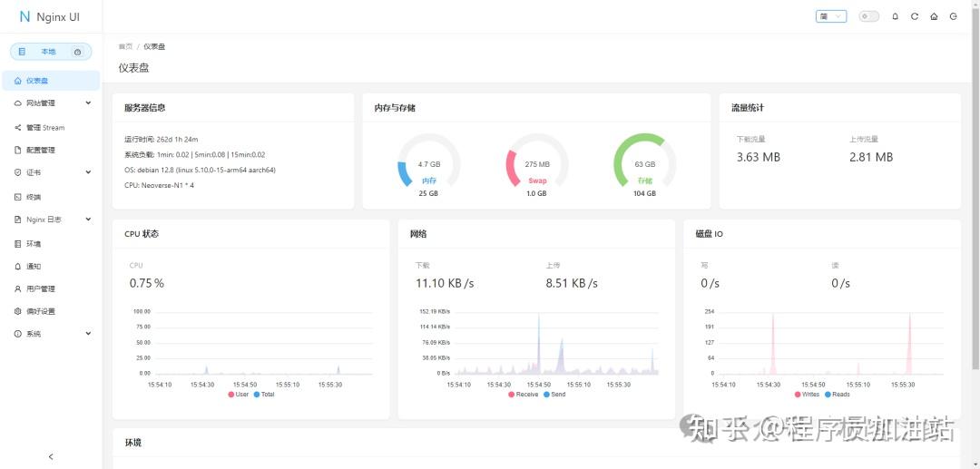
Task: Click the 内存与存储 card title
Action: click(x=395, y=108)
